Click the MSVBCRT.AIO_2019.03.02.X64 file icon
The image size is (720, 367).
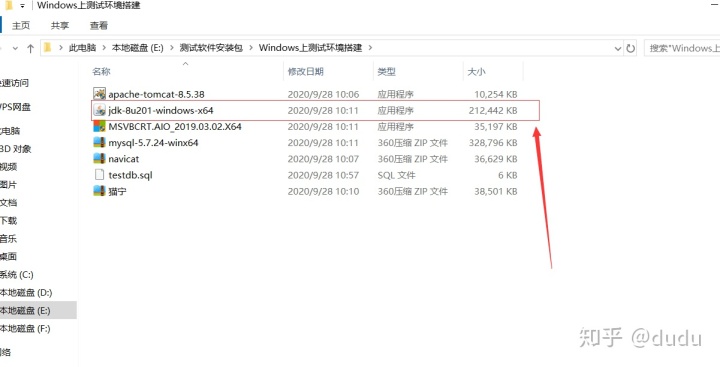click(x=100, y=126)
